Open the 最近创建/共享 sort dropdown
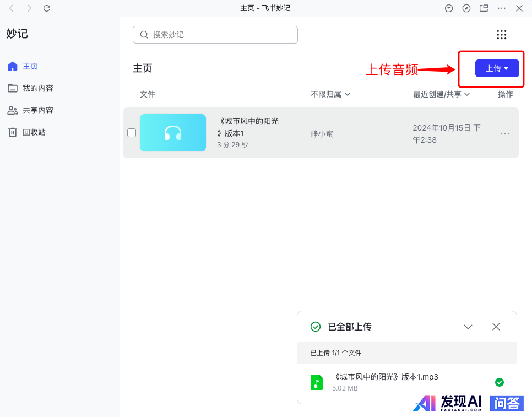Viewport: 532px width, 417px height. click(441, 94)
